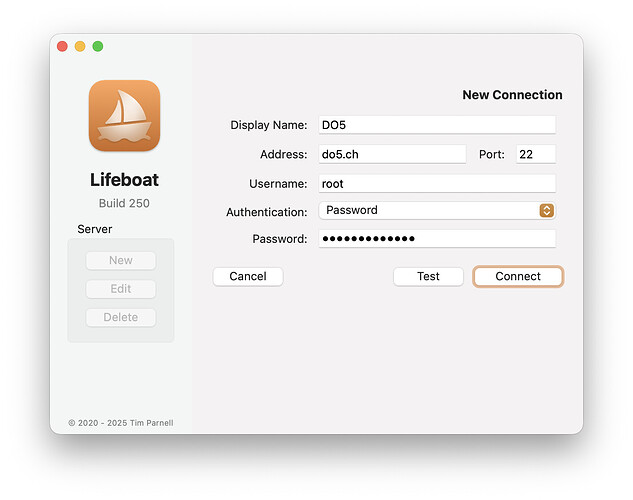Hit the Connect button
This screenshot has height=500, width=633.
pyautogui.click(x=518, y=277)
